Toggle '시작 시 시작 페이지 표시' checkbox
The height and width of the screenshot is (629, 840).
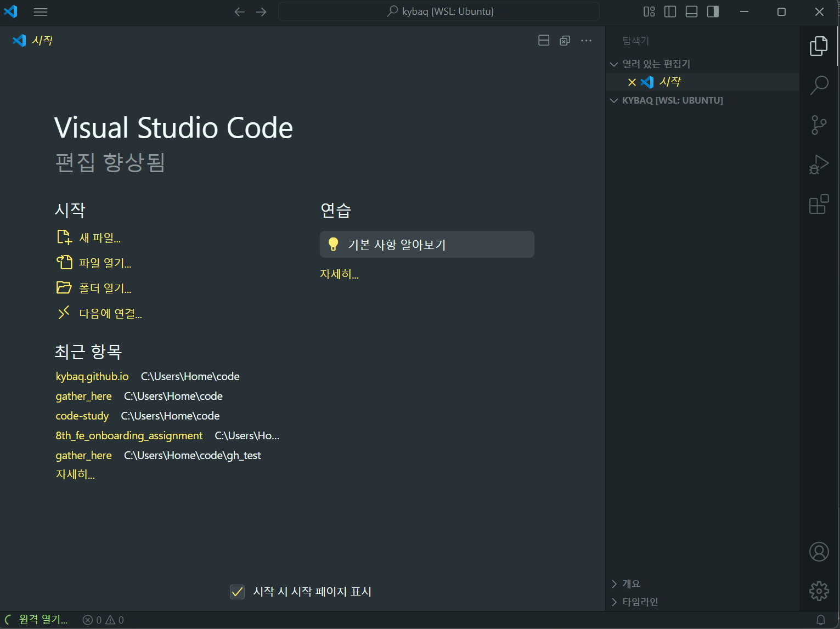(x=237, y=592)
